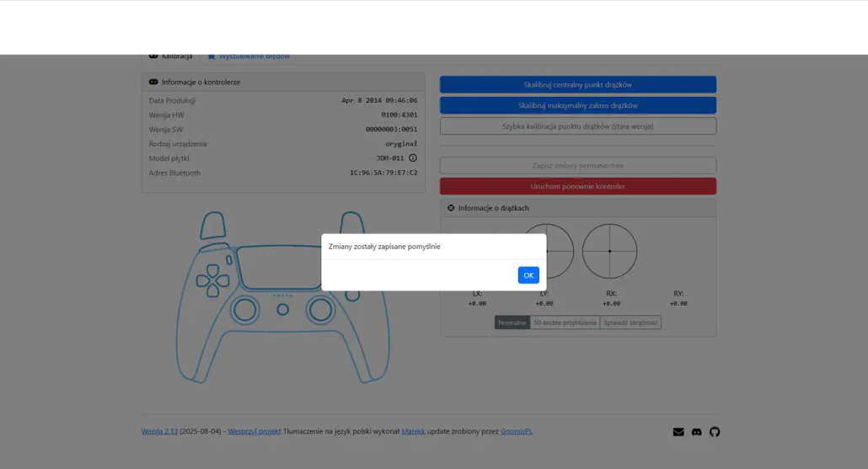Open the Wersja 2.13 link
Image resolution: width=868 pixels, height=469 pixels.
point(159,432)
